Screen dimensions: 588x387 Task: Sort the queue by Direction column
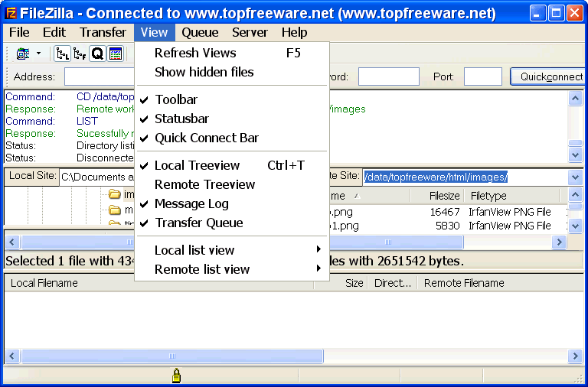[393, 283]
